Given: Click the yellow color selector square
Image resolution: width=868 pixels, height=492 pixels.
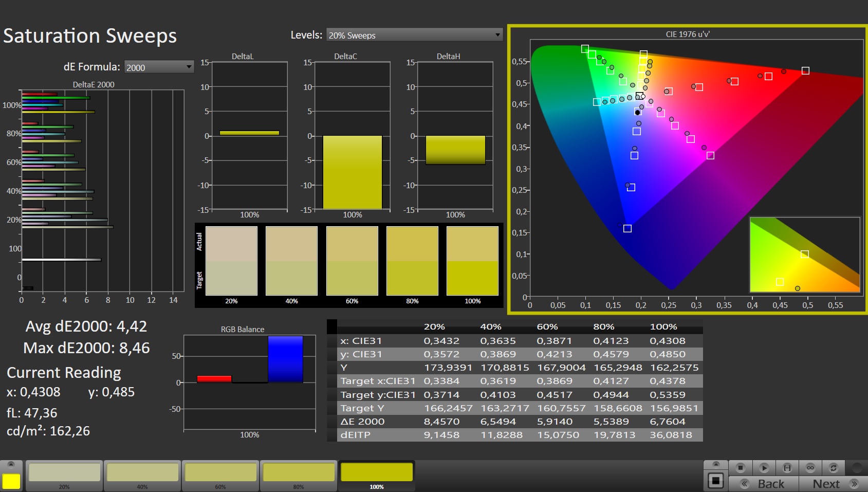Looking at the screenshot, I should [11, 481].
